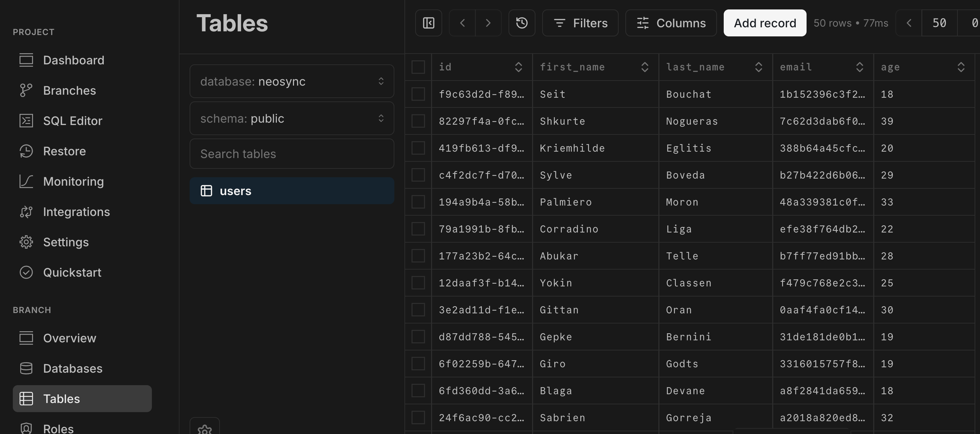Select the Monitoring icon
980x434 pixels.
[x=26, y=182]
